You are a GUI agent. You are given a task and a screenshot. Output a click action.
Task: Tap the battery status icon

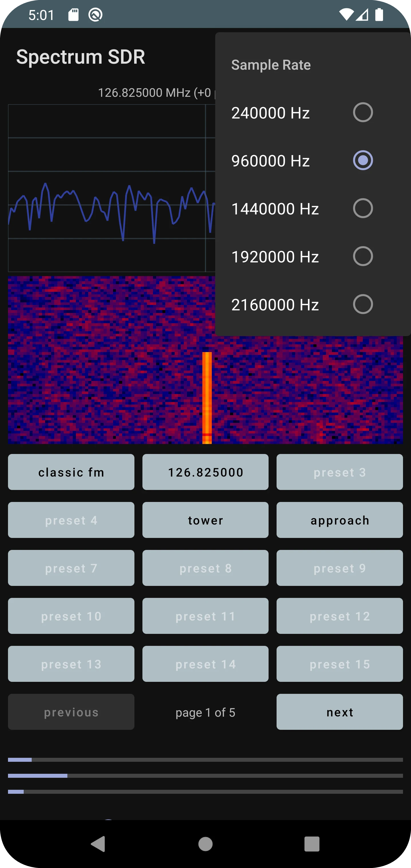[x=379, y=15]
